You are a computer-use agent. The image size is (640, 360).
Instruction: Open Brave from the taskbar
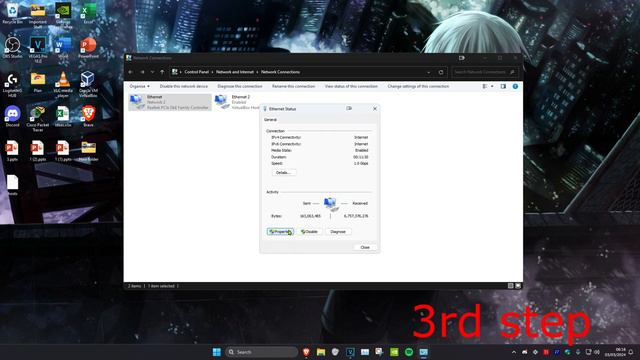[306, 352]
